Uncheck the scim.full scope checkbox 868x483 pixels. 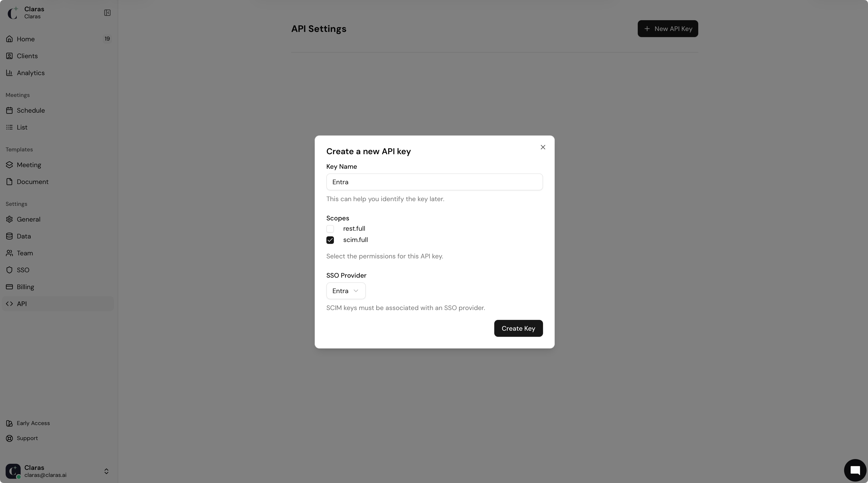tap(330, 240)
